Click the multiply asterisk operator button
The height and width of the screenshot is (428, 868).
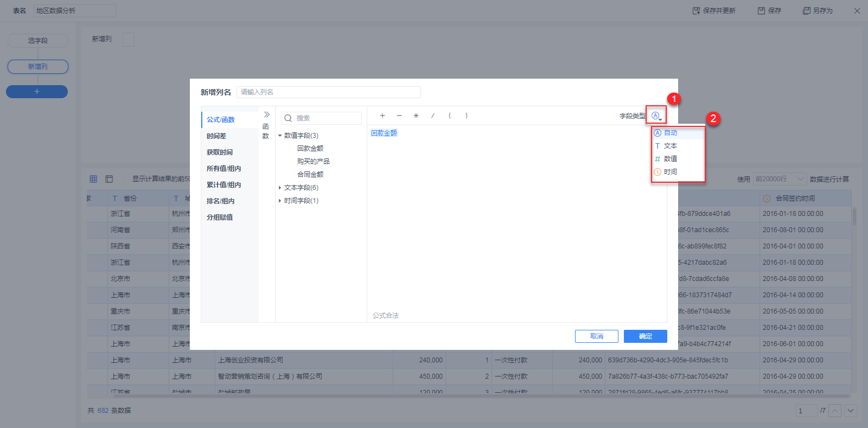(x=416, y=116)
